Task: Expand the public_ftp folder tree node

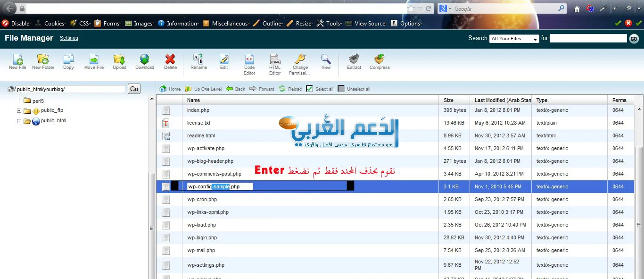Action: pyautogui.click(x=19, y=111)
